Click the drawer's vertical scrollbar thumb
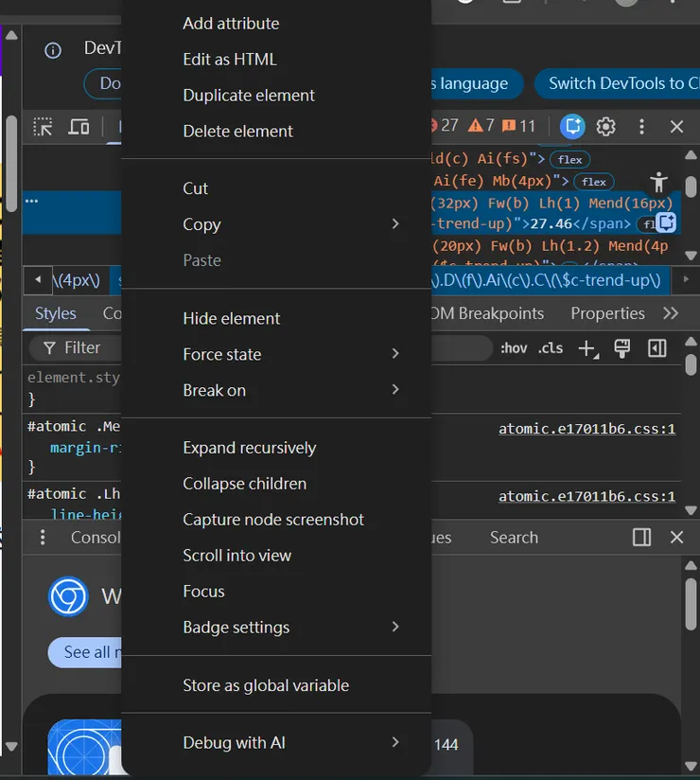The height and width of the screenshot is (780, 700). click(x=691, y=603)
